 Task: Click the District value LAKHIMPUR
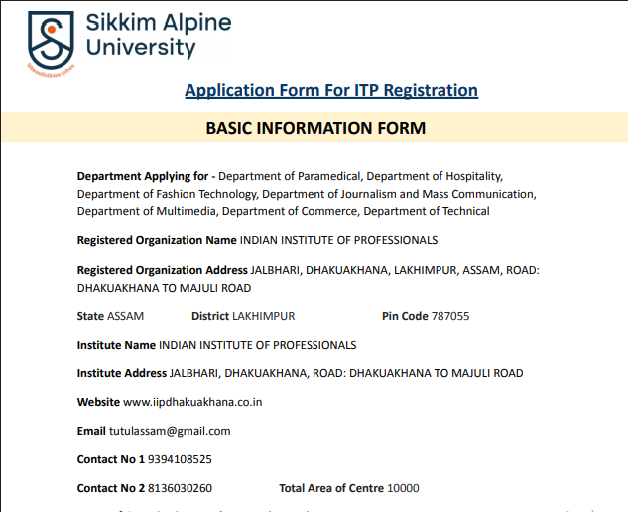click(x=263, y=316)
